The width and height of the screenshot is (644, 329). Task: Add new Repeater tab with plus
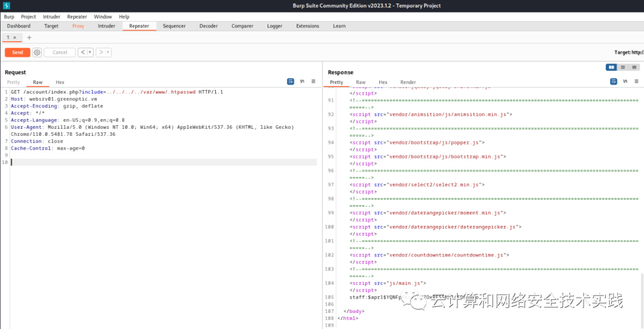click(x=29, y=38)
